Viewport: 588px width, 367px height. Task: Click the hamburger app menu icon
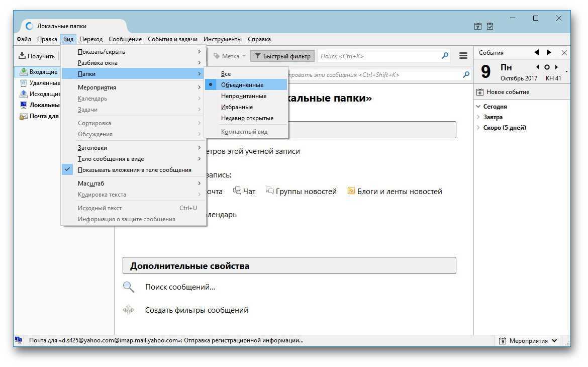(x=463, y=56)
